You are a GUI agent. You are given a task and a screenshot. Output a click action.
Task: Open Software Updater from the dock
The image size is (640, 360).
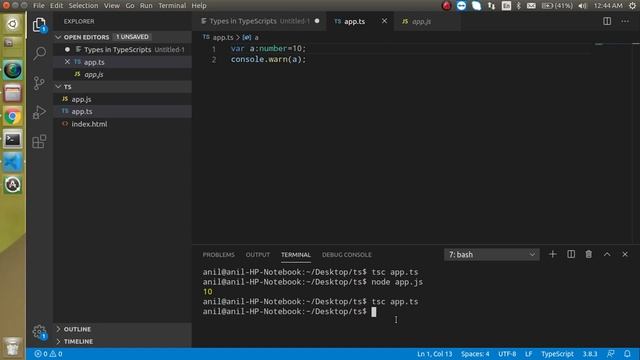(13, 185)
